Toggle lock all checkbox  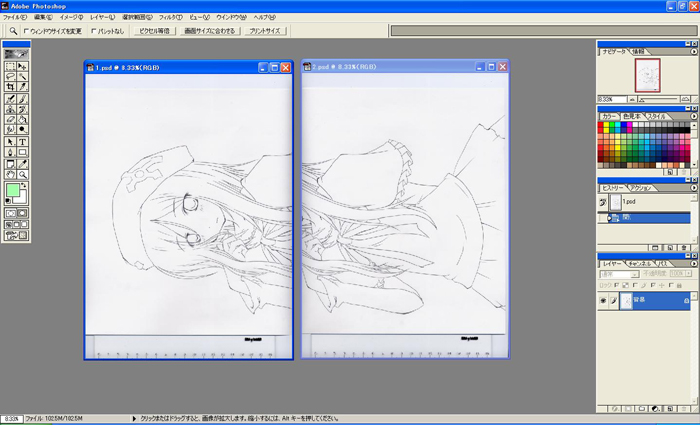(671, 285)
